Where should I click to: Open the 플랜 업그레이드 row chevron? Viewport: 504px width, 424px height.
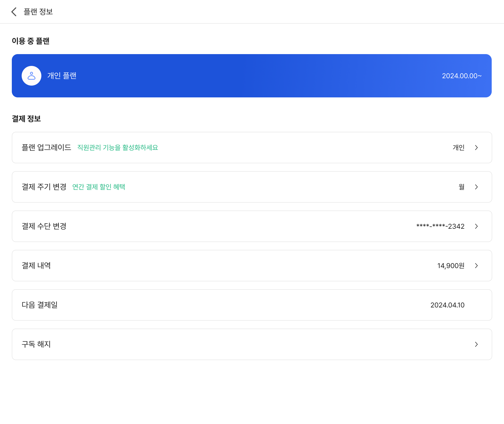coord(476,148)
